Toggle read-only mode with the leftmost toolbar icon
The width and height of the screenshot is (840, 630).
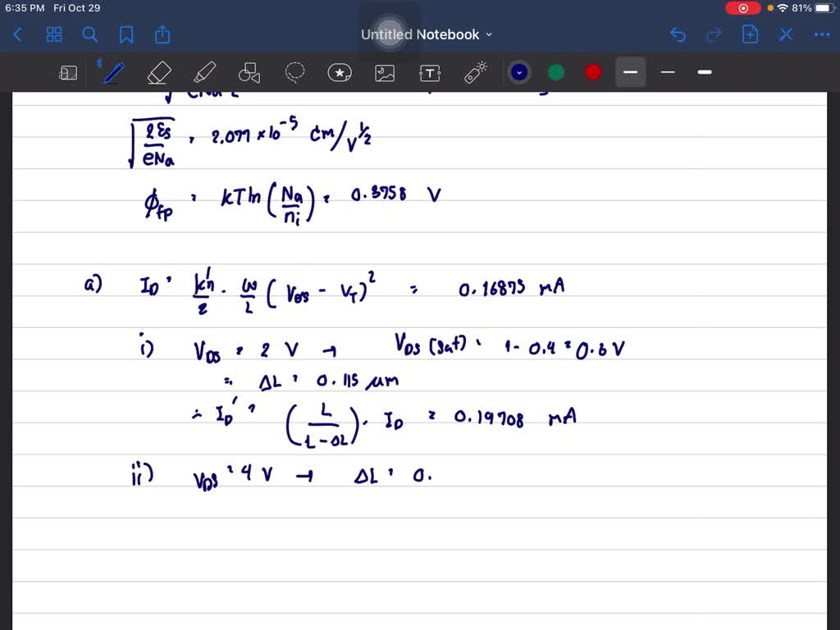[x=68, y=72]
